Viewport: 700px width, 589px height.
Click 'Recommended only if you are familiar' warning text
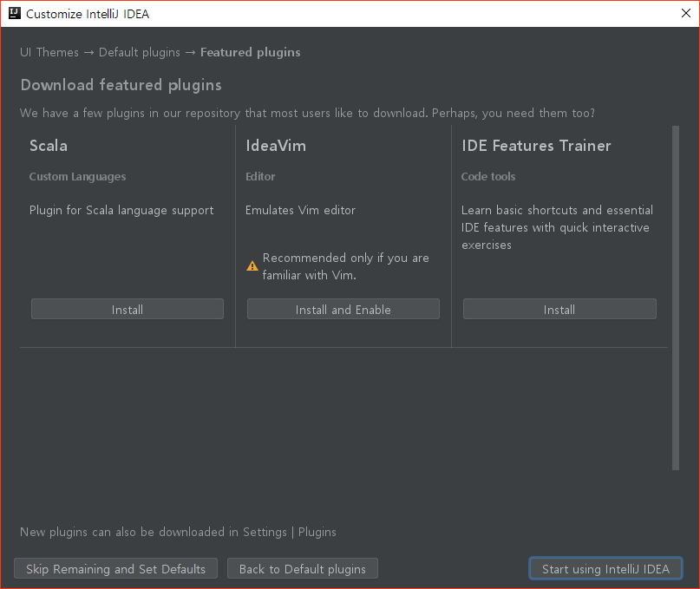point(345,266)
